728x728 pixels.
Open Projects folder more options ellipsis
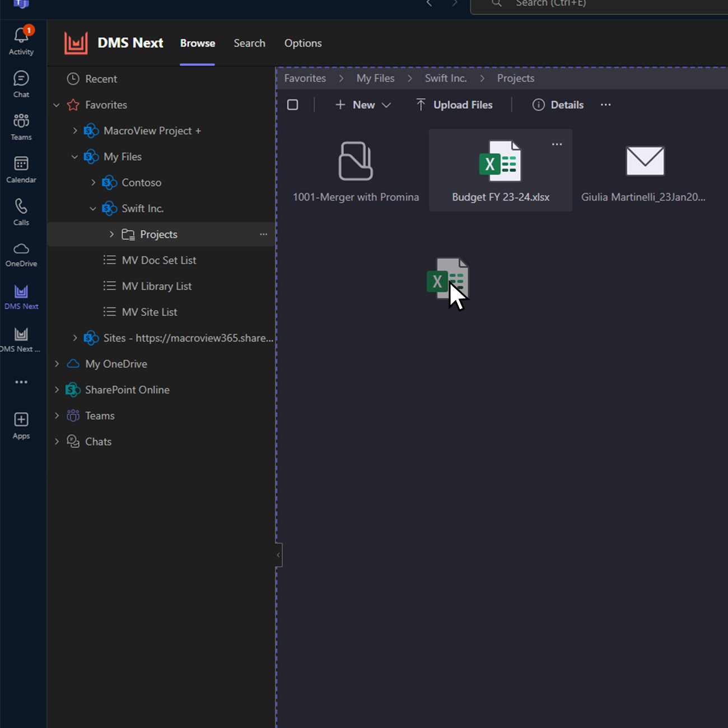click(264, 234)
